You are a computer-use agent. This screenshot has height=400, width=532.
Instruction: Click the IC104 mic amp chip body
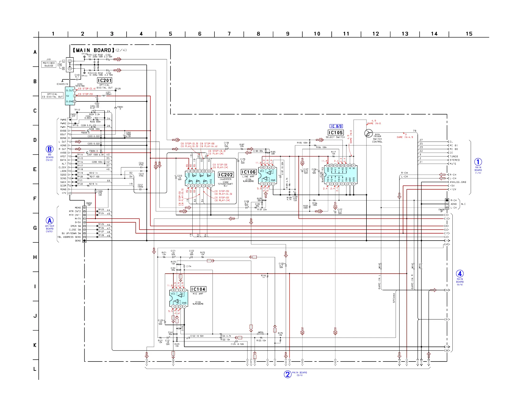(x=178, y=298)
